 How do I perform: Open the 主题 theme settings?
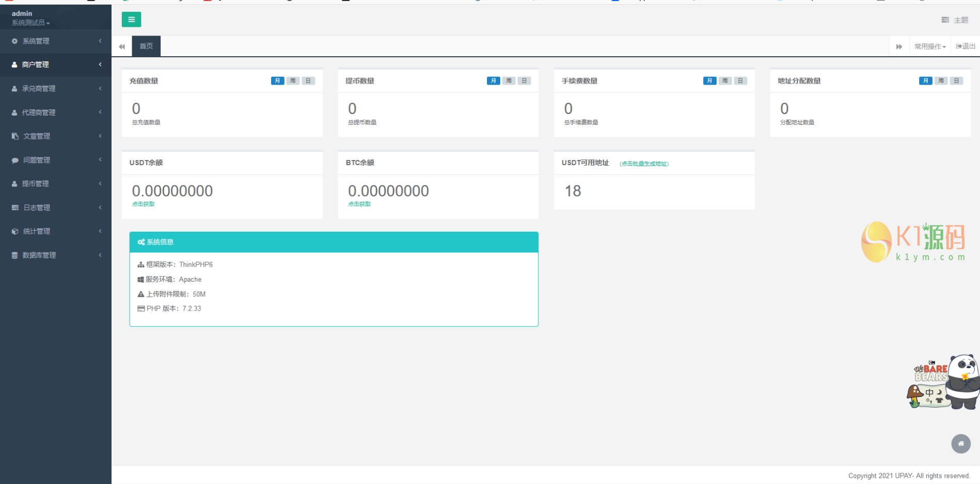coord(954,20)
